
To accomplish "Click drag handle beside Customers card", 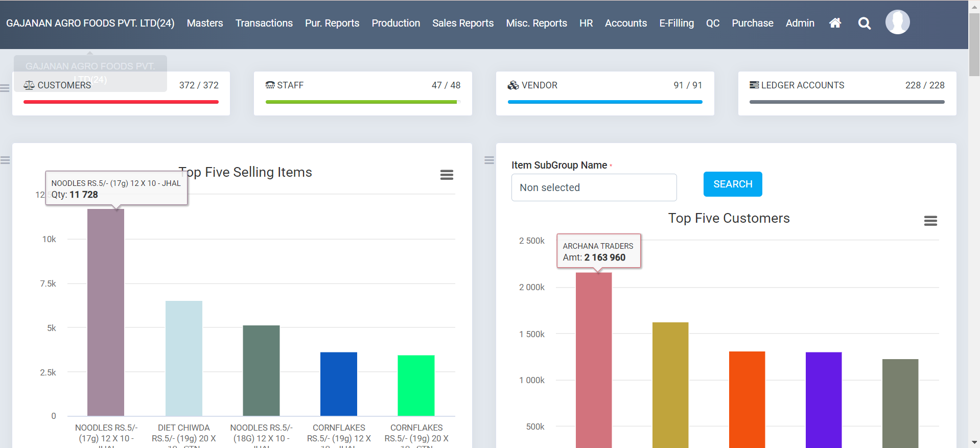I will pyautogui.click(x=5, y=88).
